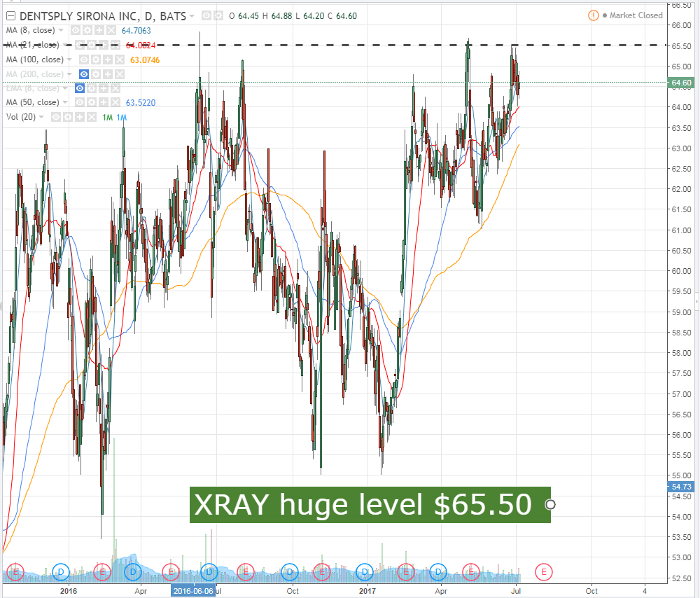Collapse the indicator legend with the minus box
Image resolution: width=700 pixels, height=598 pixels.
point(10,16)
